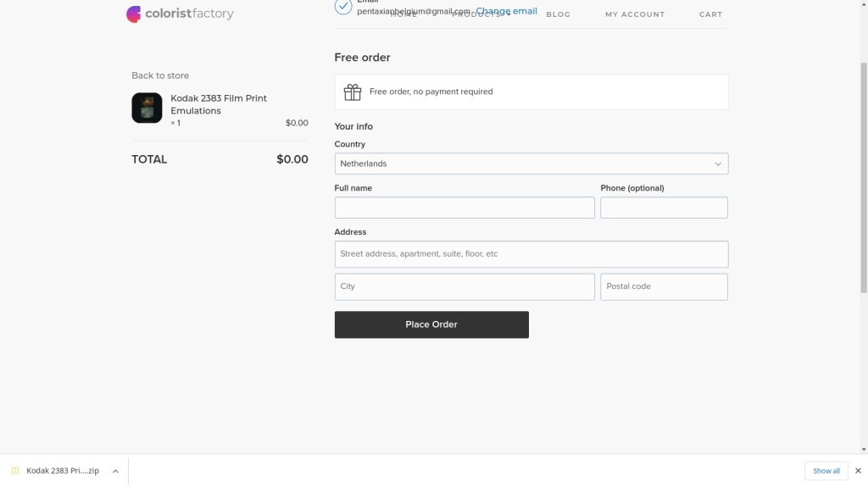Open the Country dropdown showing Netherlands
The height and width of the screenshot is (488, 868).
[531, 164]
